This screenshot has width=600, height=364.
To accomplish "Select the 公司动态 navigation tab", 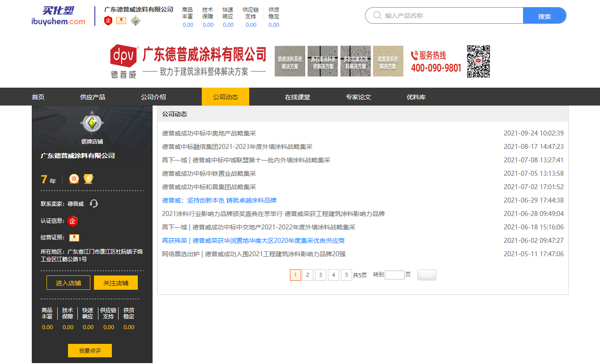I will (226, 97).
